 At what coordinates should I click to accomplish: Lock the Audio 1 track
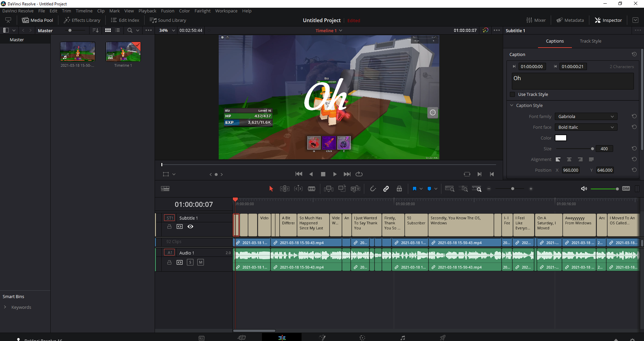tap(169, 262)
